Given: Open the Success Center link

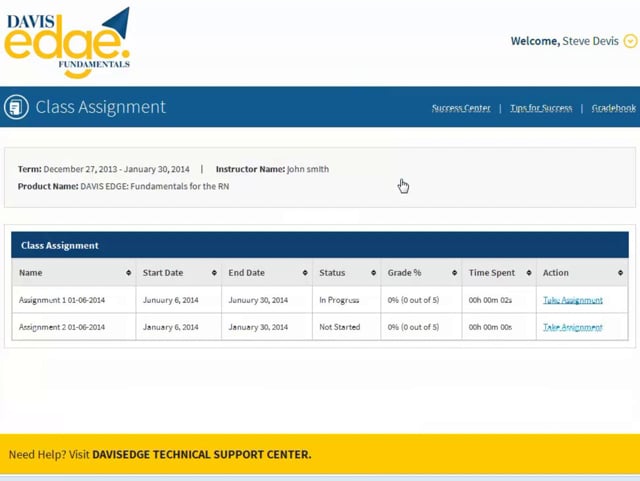Looking at the screenshot, I should click(x=461, y=108).
